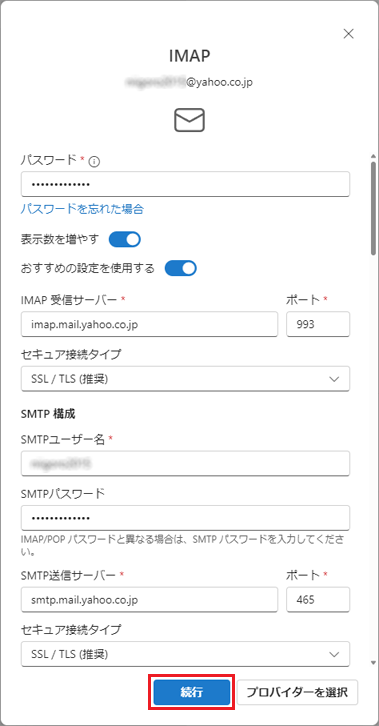
Task: Click the IMAP title text
Action: (190, 56)
